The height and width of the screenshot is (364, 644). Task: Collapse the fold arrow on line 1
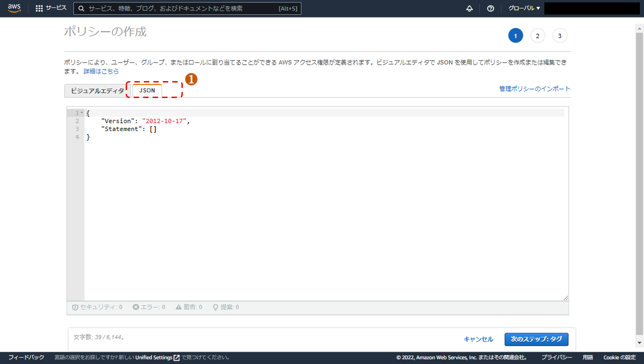pyautogui.click(x=82, y=113)
